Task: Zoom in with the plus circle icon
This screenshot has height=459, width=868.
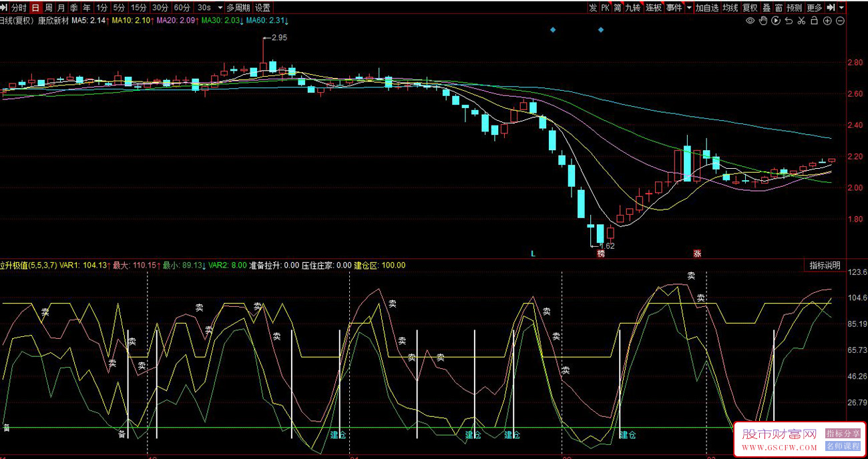Action: [827, 21]
